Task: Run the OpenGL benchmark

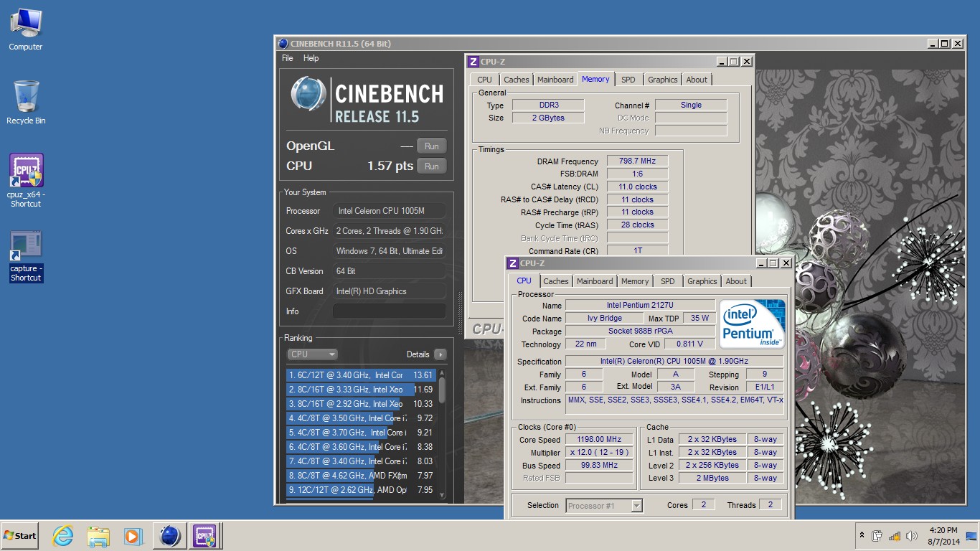Action: pos(432,146)
